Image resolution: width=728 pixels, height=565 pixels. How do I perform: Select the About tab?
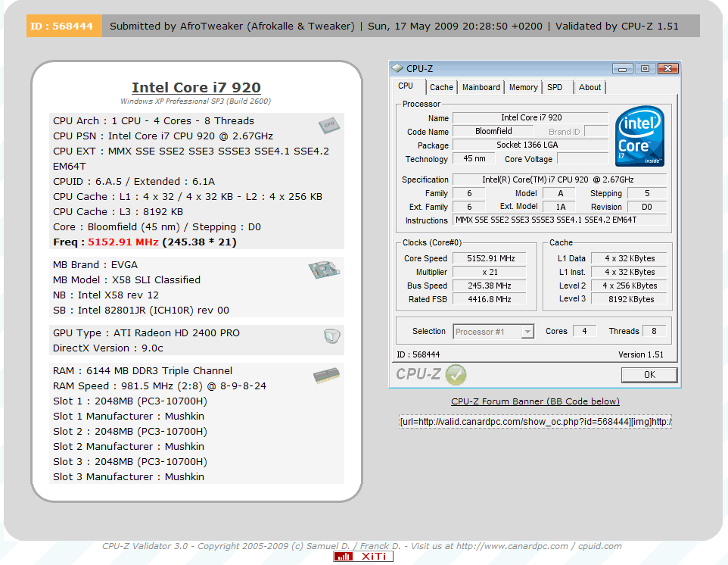[x=590, y=87]
